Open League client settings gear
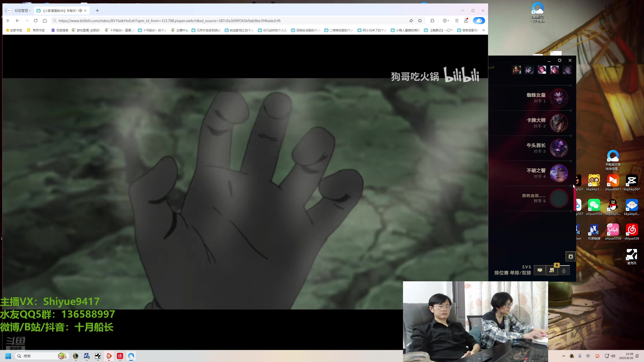Screen dimensions: 644x362 (x=559, y=60)
